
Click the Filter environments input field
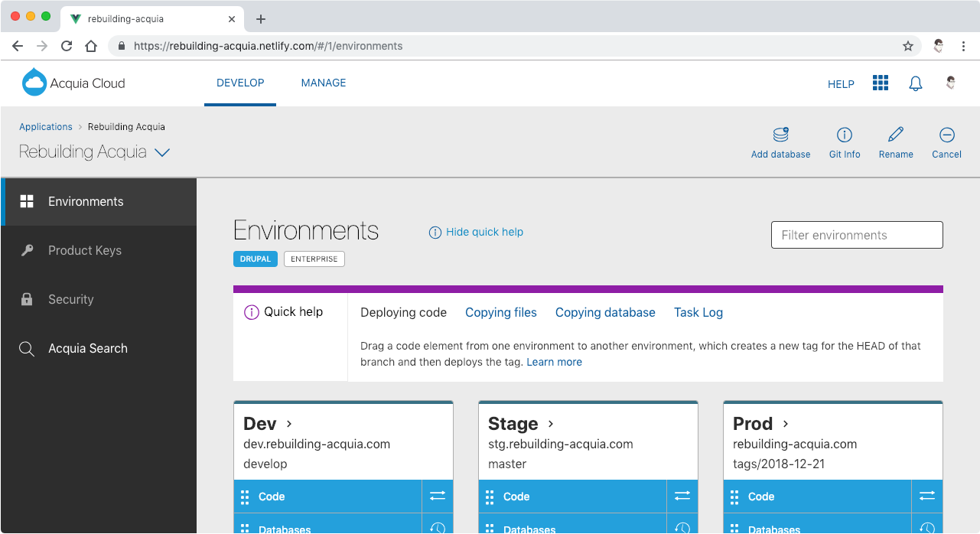coord(857,235)
